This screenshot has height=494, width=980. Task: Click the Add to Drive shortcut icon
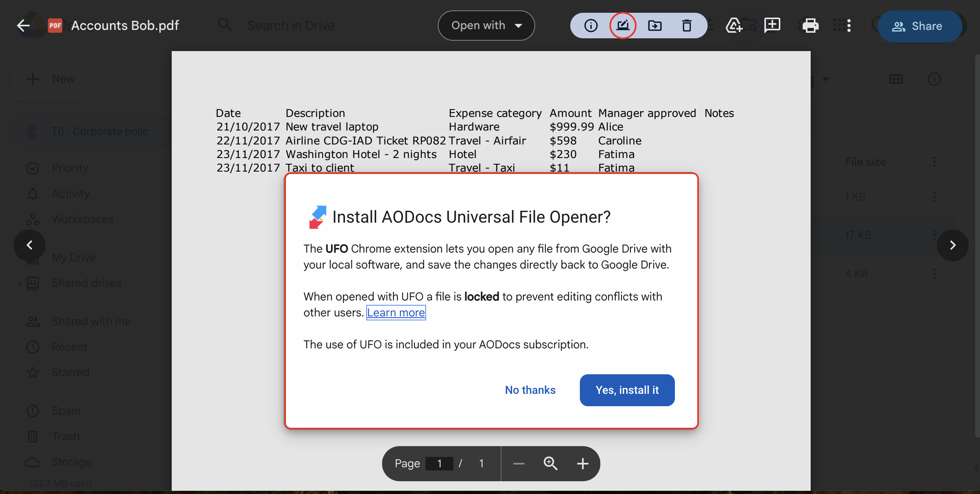tap(734, 26)
